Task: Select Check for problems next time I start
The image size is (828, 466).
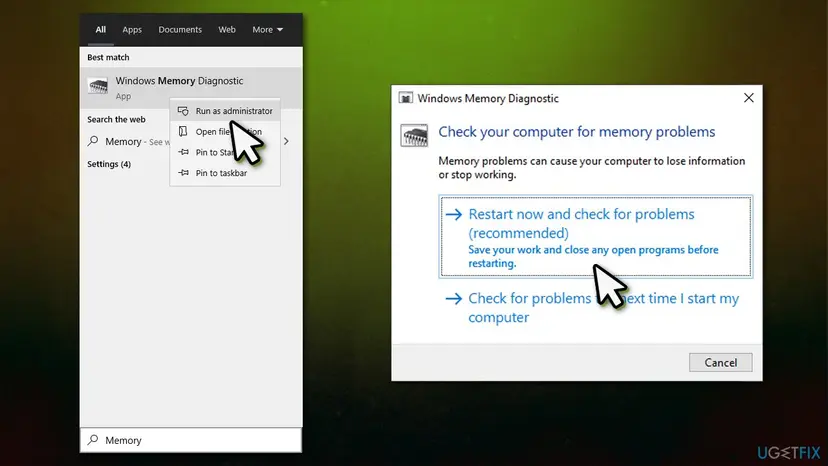Action: click(596, 307)
